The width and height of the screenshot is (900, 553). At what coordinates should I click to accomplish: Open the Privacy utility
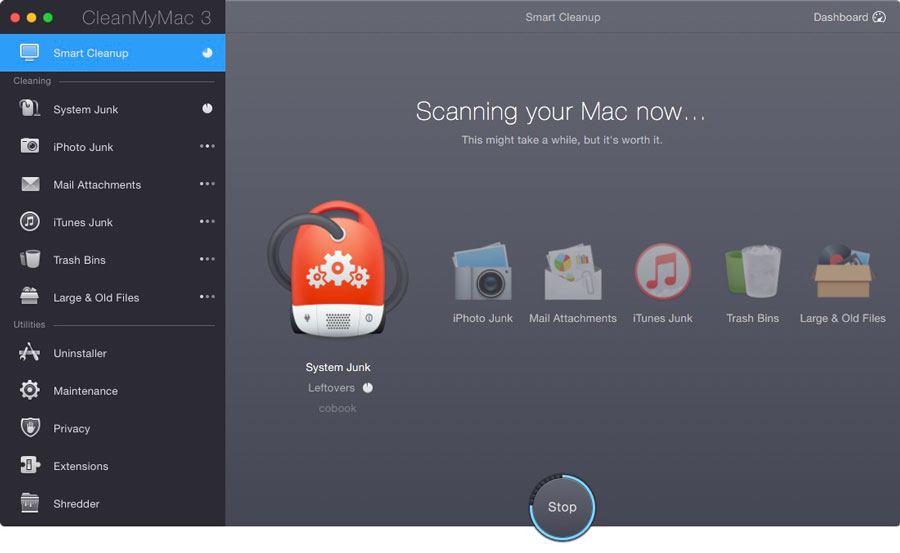coord(112,428)
